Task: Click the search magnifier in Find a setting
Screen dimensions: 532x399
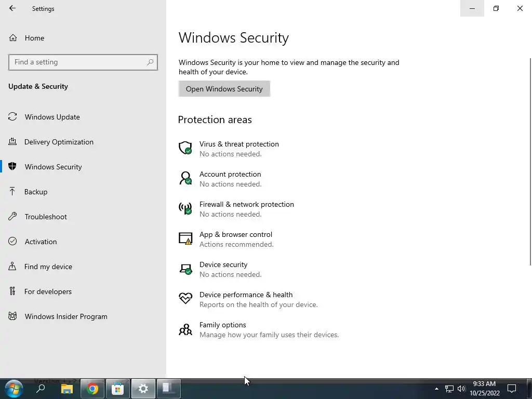Action: pyautogui.click(x=150, y=62)
